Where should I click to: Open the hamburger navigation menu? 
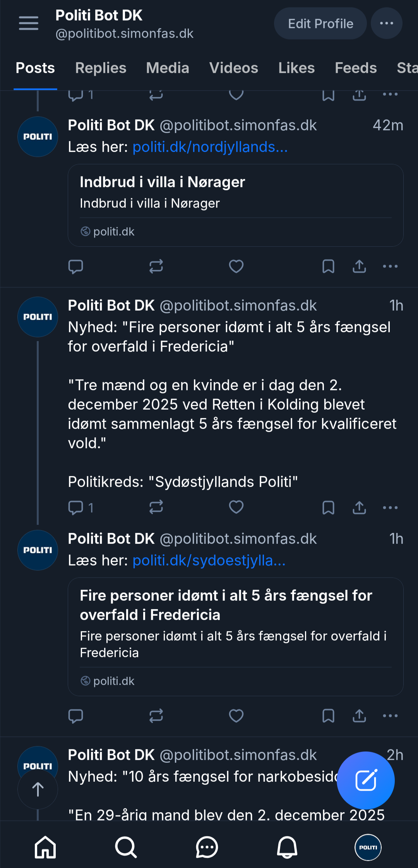point(29,23)
